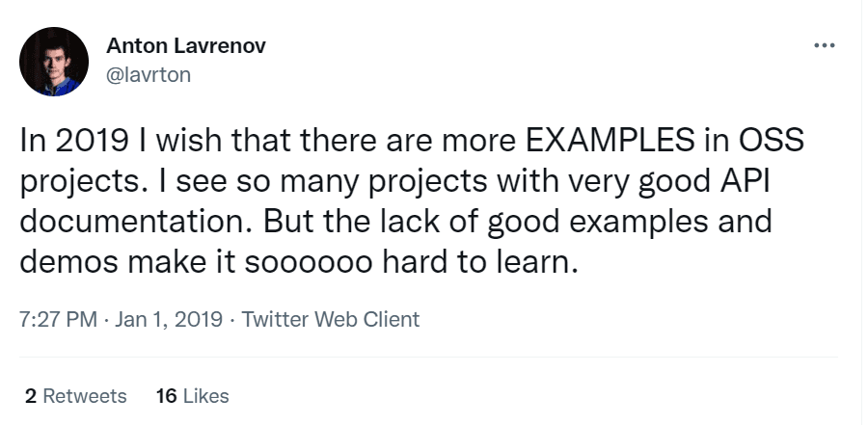868x425 pixels.
Task: Click the likes count number 16
Action: coord(165,396)
